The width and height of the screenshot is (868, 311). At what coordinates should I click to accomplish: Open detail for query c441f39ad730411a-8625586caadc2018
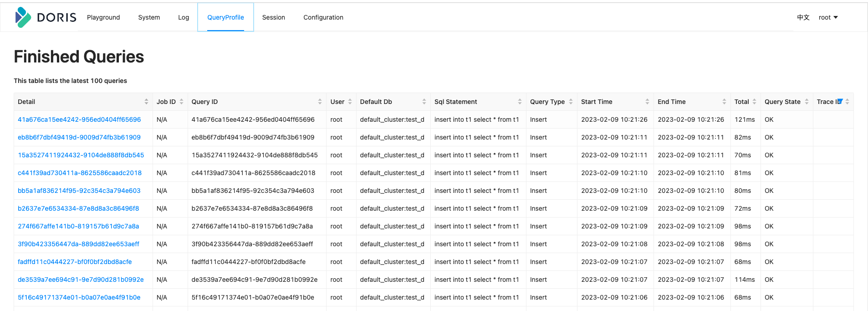point(80,173)
